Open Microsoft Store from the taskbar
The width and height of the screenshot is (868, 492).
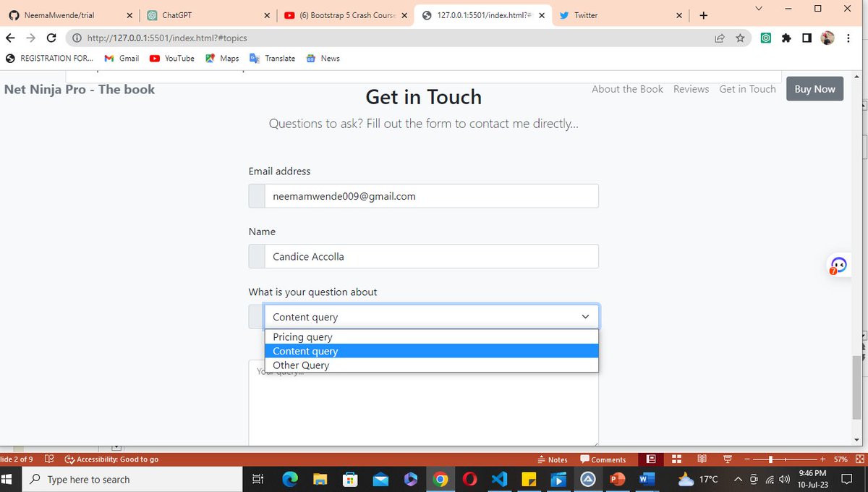point(350,479)
